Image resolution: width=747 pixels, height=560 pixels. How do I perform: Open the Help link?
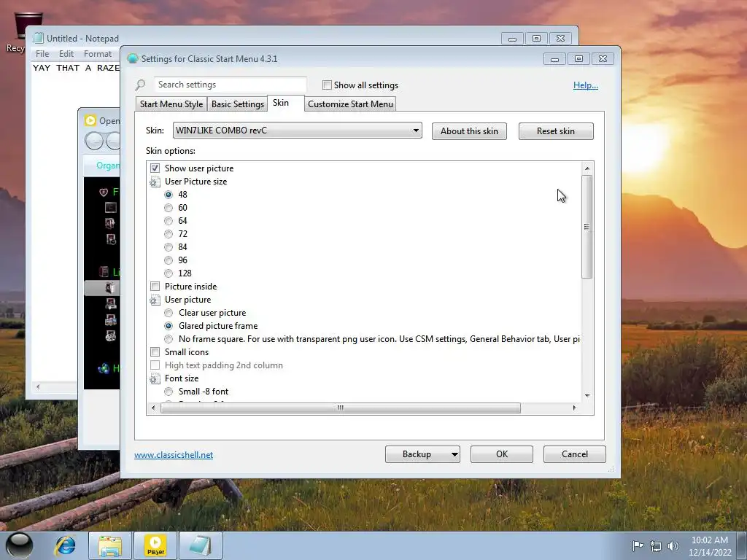tap(586, 85)
